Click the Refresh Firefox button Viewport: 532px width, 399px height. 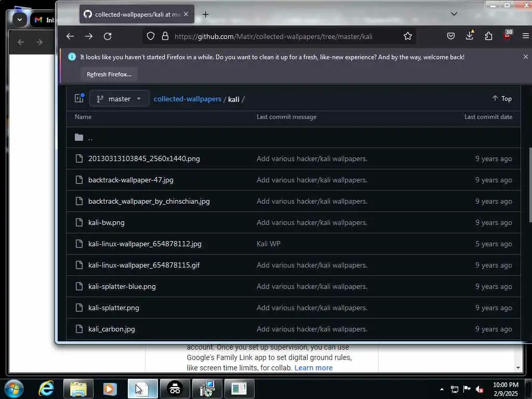[109, 74]
